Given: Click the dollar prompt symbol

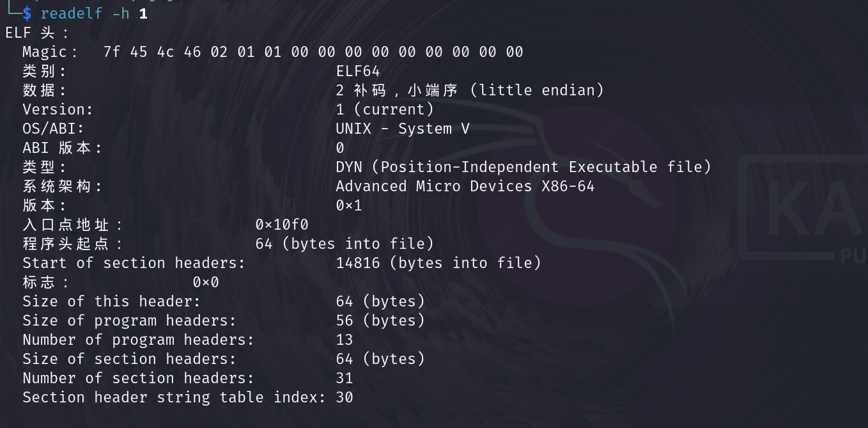Looking at the screenshot, I should pyautogui.click(x=26, y=13).
